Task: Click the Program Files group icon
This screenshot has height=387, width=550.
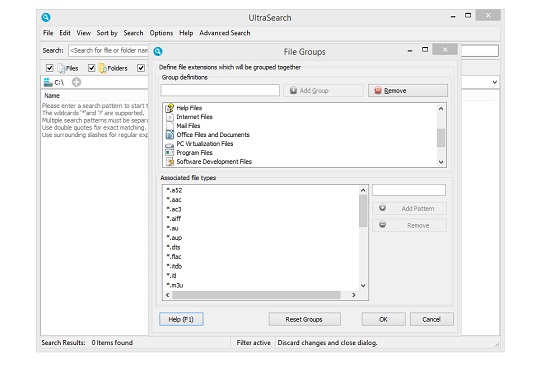Action: (170, 153)
